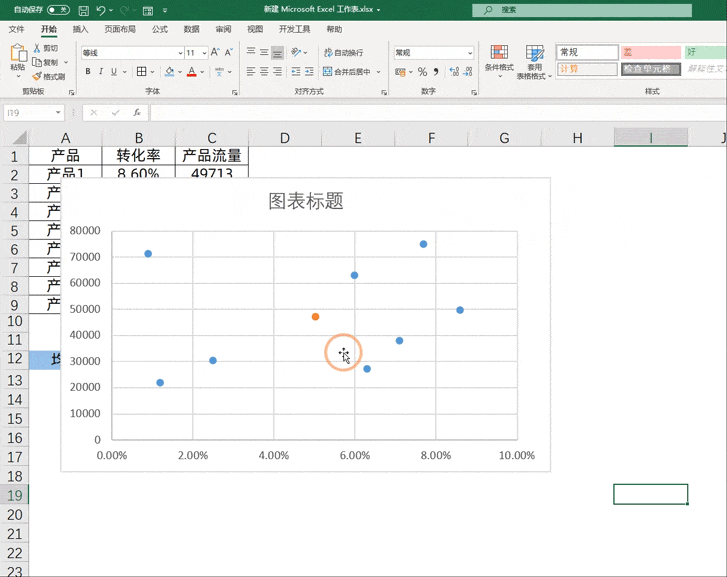Image resolution: width=727 pixels, height=577 pixels.
Task: Click the fill color bucket icon
Action: [168, 72]
